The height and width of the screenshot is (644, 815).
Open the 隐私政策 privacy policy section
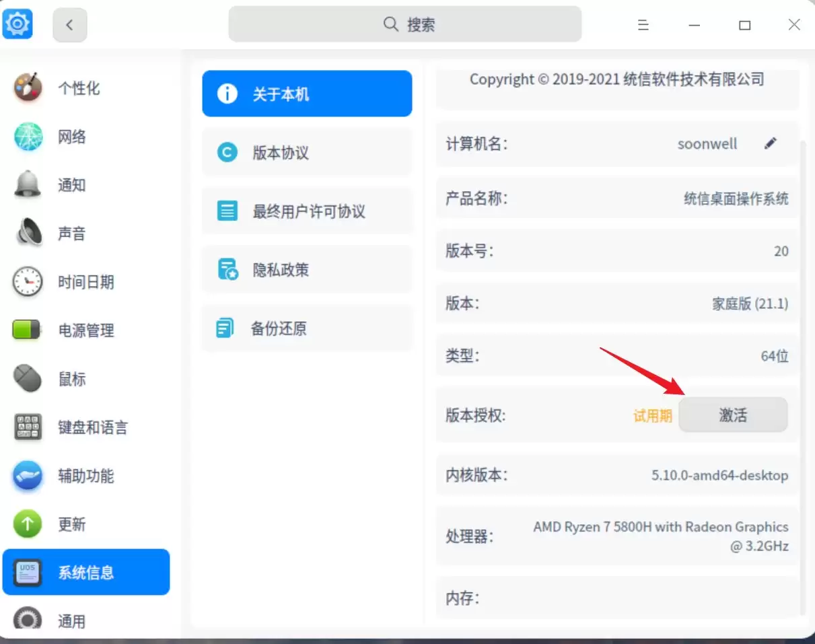tap(307, 269)
